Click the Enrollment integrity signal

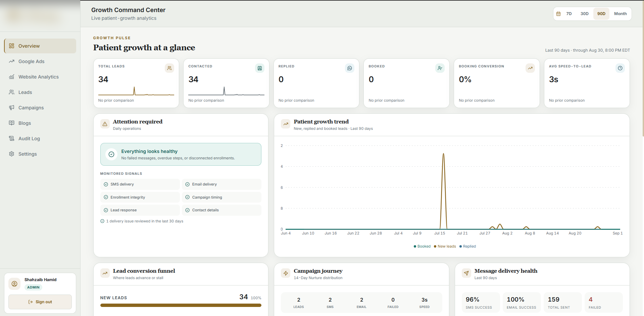[140, 197]
